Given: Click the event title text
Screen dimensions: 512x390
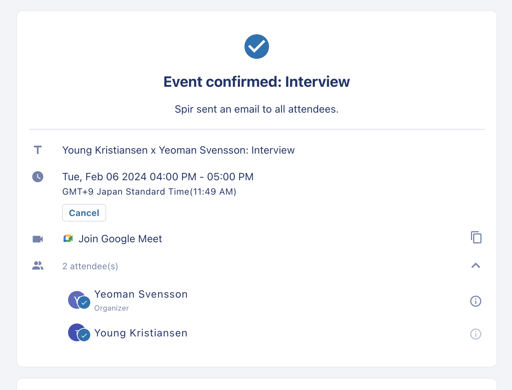Looking at the screenshot, I should click(178, 150).
